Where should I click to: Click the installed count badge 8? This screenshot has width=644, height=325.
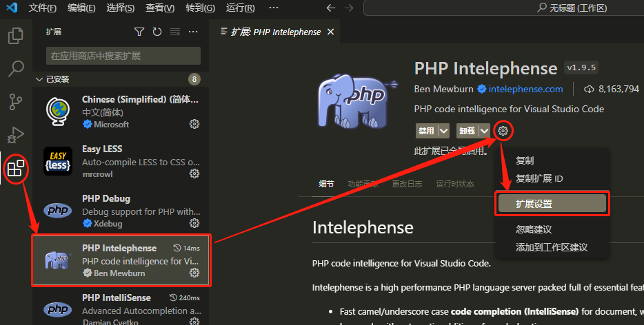click(194, 79)
